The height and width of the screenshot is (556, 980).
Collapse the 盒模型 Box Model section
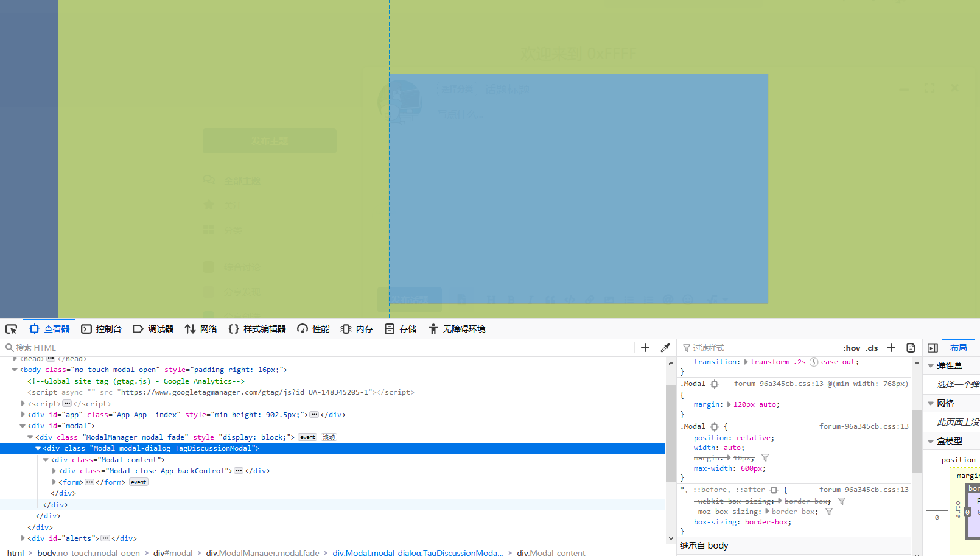931,441
